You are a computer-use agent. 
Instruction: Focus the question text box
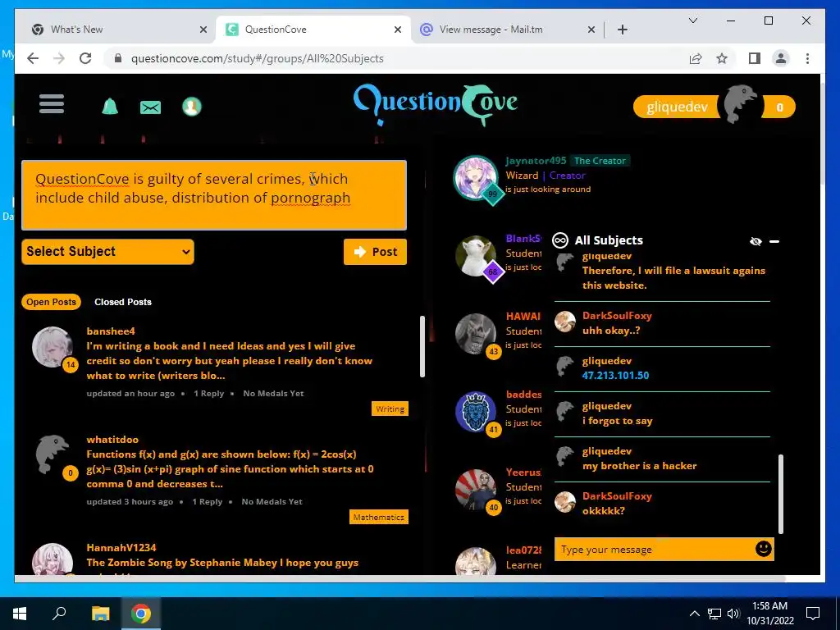pos(214,195)
